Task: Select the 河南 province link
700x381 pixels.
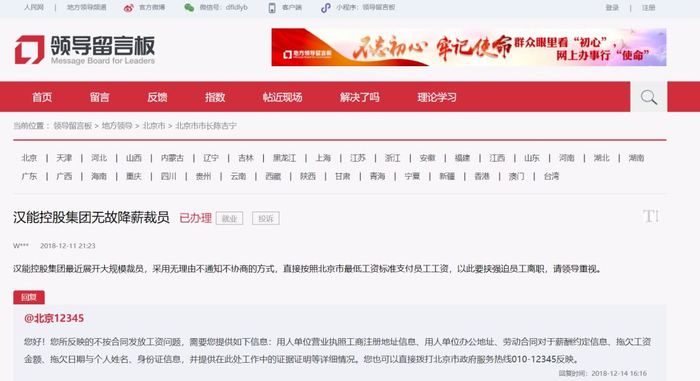Action: tap(567, 158)
